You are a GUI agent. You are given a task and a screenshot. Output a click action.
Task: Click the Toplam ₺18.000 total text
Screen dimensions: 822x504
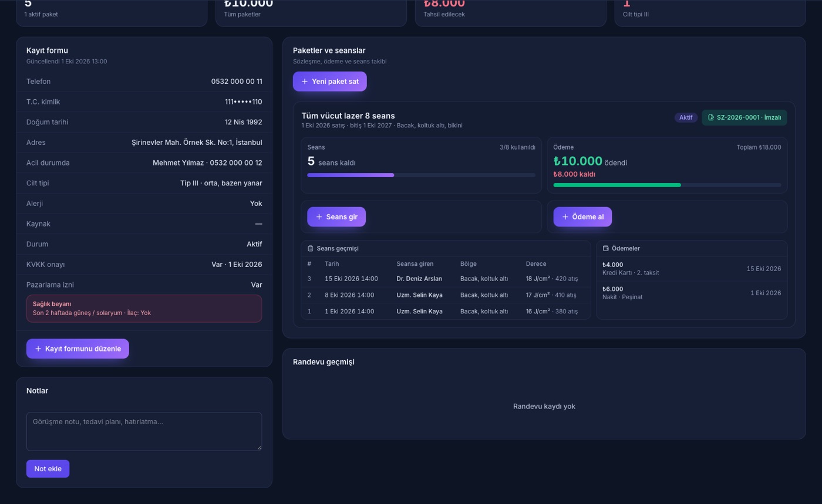(x=759, y=148)
